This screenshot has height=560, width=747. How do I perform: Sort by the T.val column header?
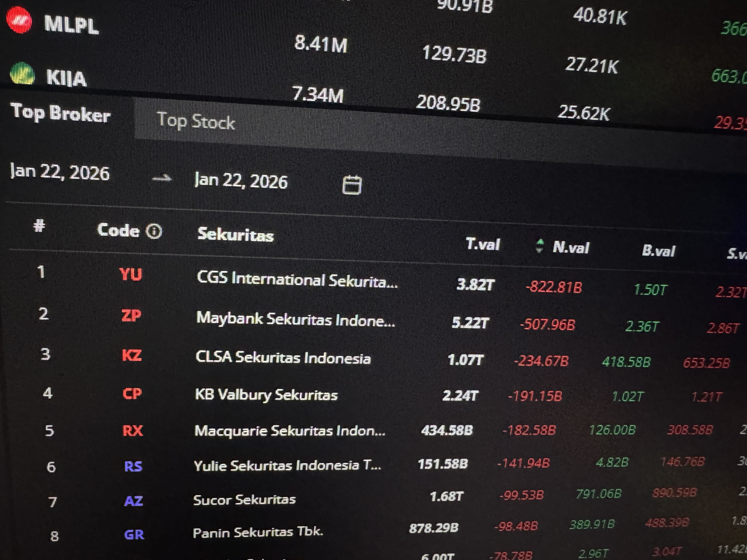point(483,244)
